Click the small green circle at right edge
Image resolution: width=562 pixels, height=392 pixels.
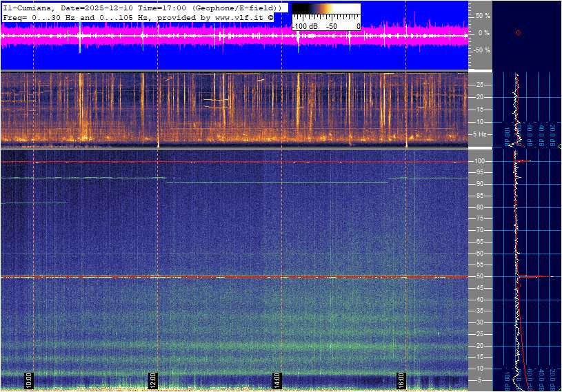(559, 146)
